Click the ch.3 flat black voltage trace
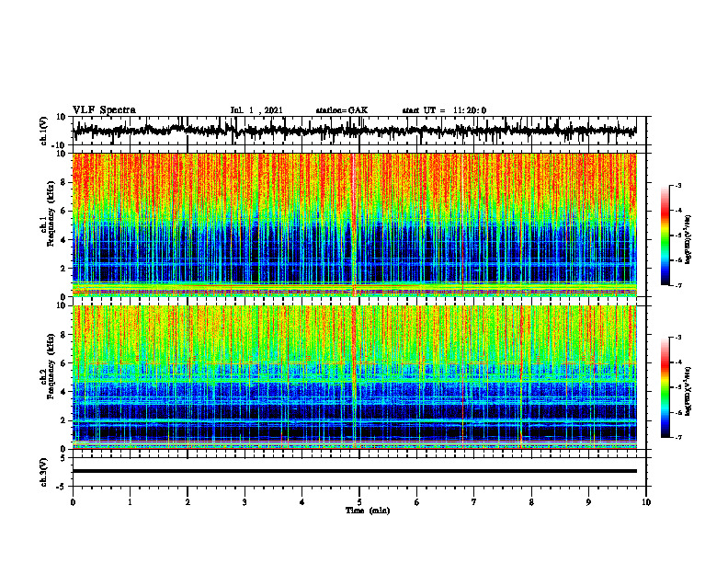The width and height of the screenshot is (728, 563). click(354, 471)
